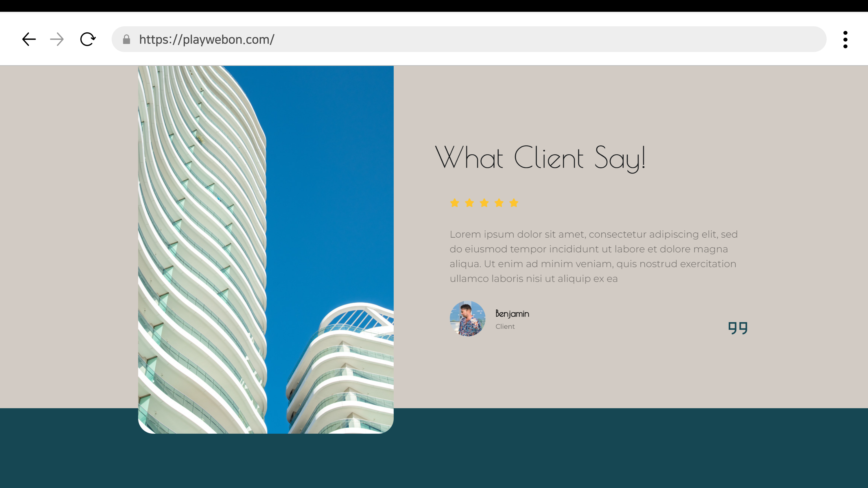Click the browser back arrow
868x488 pixels.
29,39
